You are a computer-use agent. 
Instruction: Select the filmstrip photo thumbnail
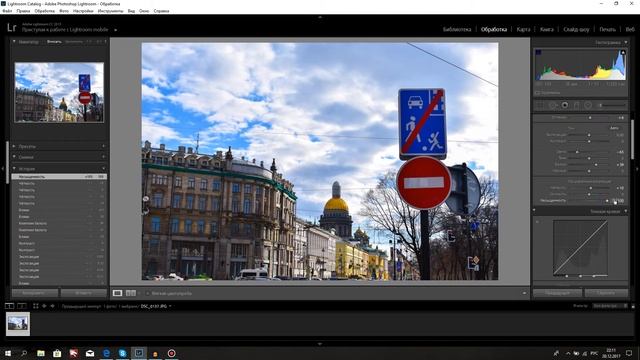click(x=18, y=324)
